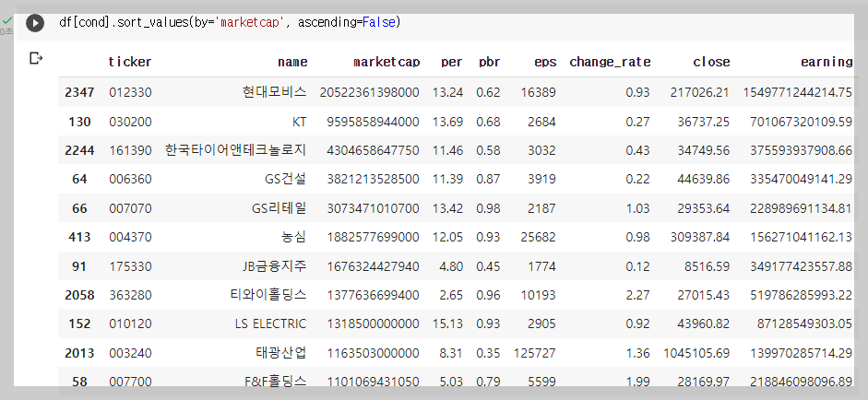Click ticker 012330
Screen dimensions: 868x400
coord(130,92)
